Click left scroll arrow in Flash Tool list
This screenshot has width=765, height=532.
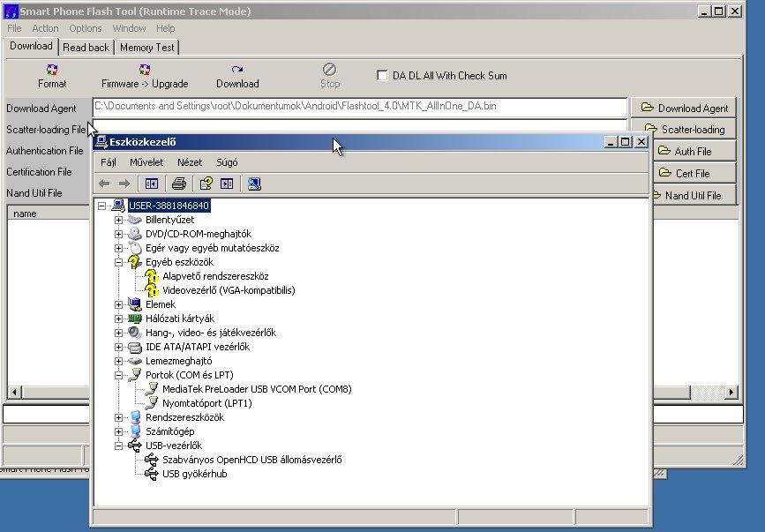pyautogui.click(x=14, y=392)
